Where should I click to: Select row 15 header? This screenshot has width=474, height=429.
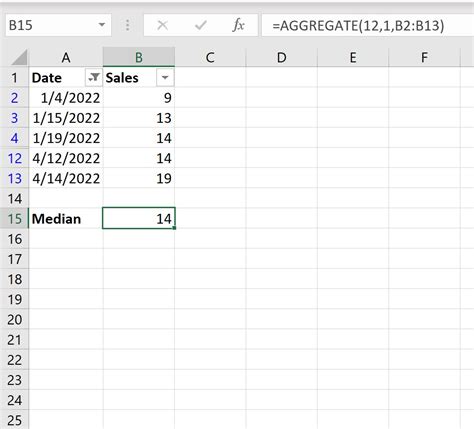tap(15, 219)
